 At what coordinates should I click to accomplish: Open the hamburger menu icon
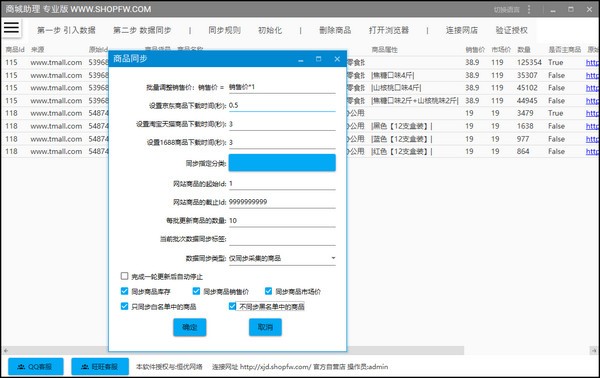tap(11, 28)
